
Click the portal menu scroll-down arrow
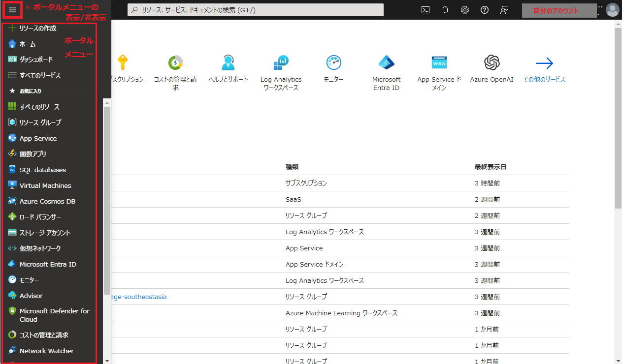(107, 360)
